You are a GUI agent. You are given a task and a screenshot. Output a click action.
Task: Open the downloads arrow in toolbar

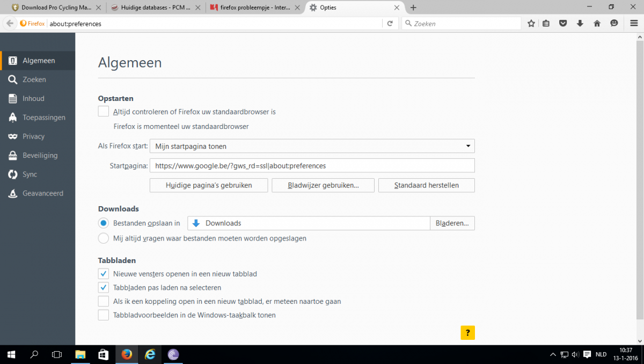point(580,24)
